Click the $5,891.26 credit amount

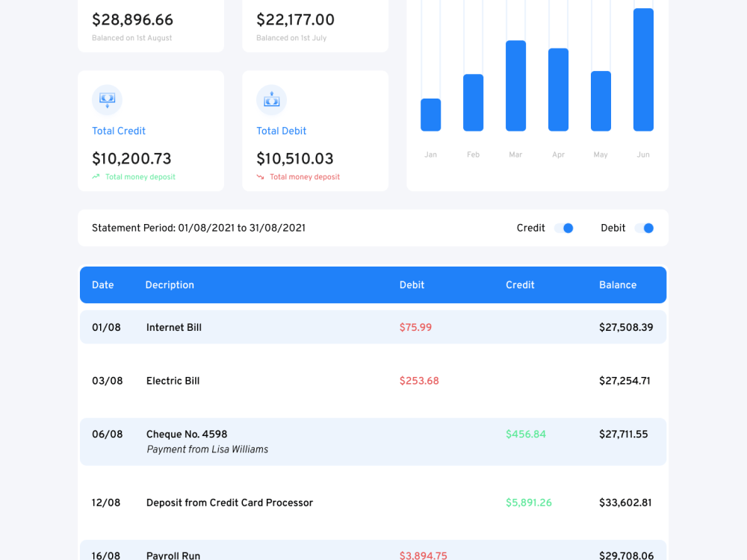(529, 503)
